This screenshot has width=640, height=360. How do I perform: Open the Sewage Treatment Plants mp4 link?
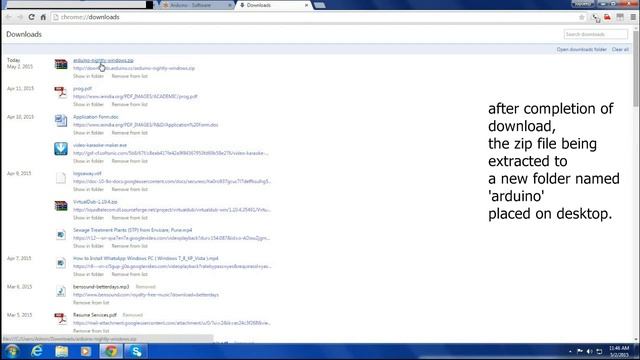(133, 230)
